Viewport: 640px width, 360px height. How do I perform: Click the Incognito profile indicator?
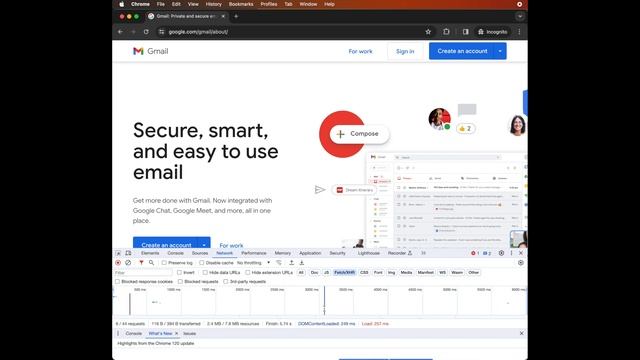click(x=493, y=32)
